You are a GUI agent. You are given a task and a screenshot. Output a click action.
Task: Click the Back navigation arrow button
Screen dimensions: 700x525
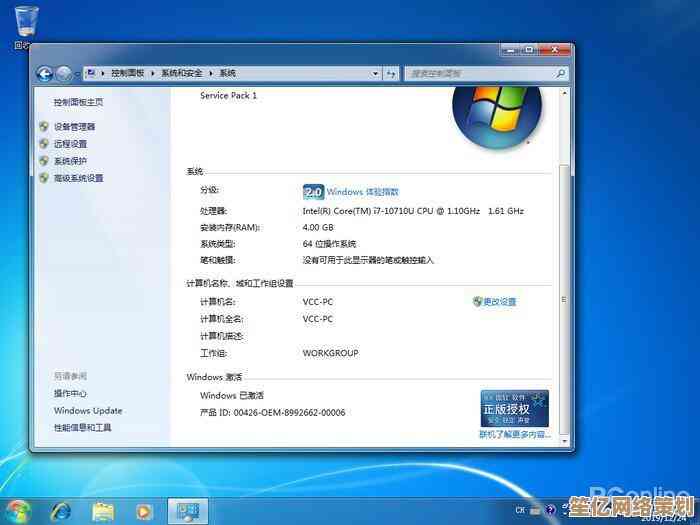click(44, 73)
